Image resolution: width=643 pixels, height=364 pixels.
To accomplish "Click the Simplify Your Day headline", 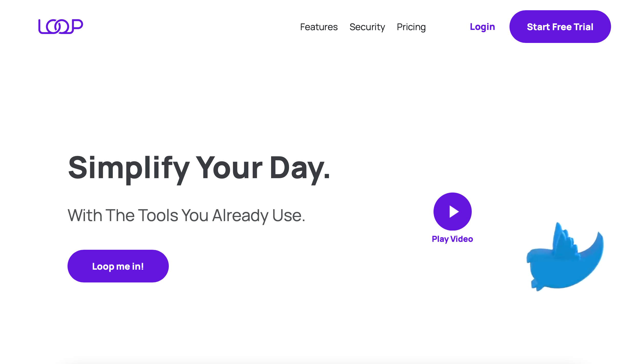I will pyautogui.click(x=199, y=169).
